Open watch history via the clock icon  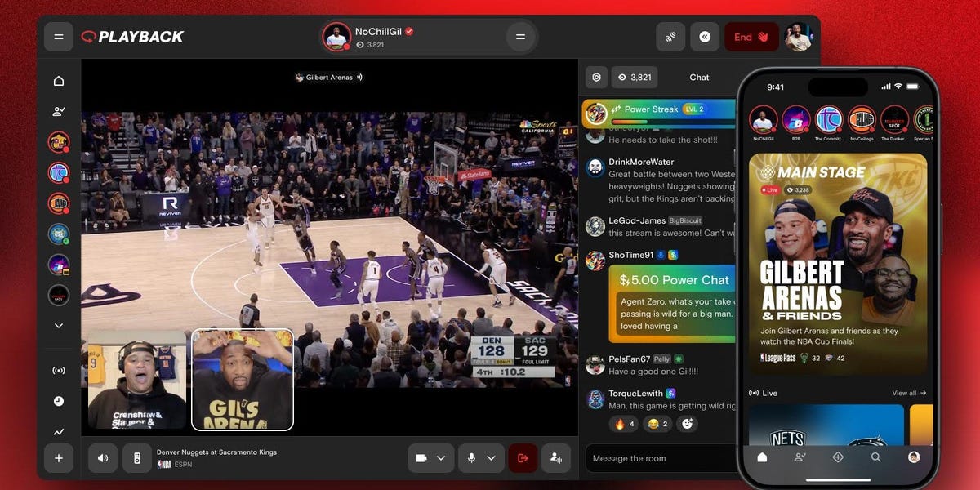coord(59,400)
